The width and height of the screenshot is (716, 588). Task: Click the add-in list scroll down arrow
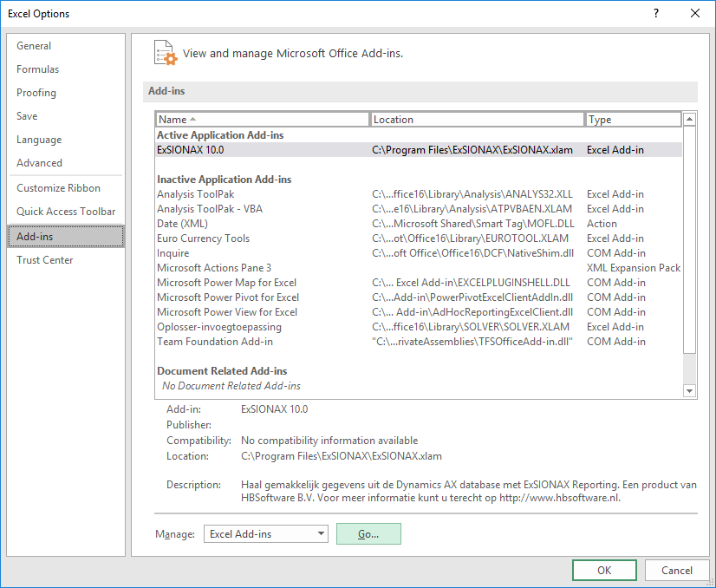689,391
